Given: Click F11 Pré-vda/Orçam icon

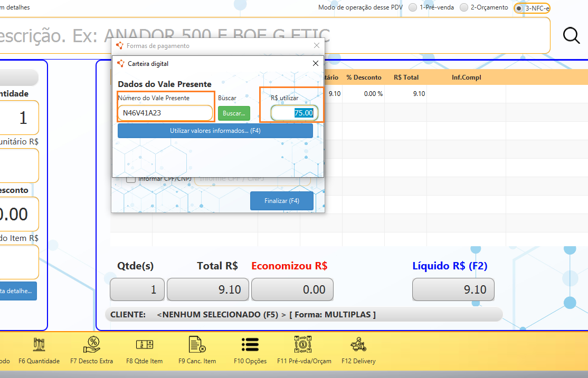Looking at the screenshot, I should [x=303, y=345].
